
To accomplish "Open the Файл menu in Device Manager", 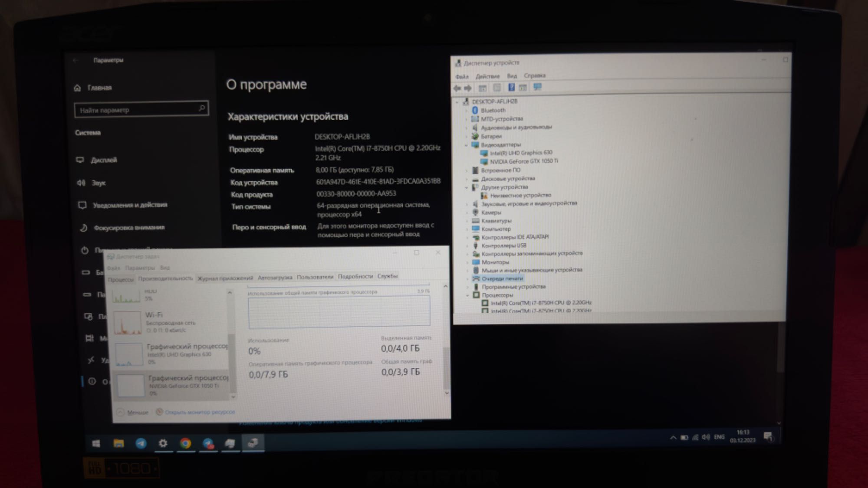I will tap(462, 77).
